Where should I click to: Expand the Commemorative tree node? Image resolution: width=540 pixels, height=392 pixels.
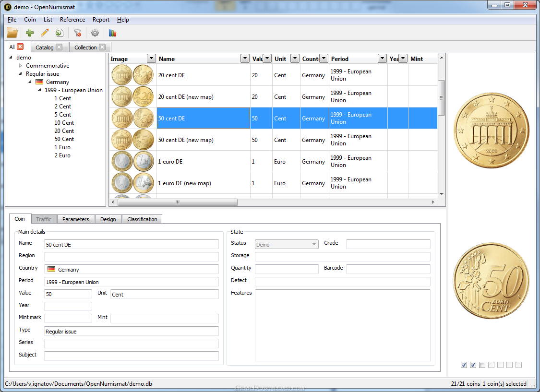(20, 65)
